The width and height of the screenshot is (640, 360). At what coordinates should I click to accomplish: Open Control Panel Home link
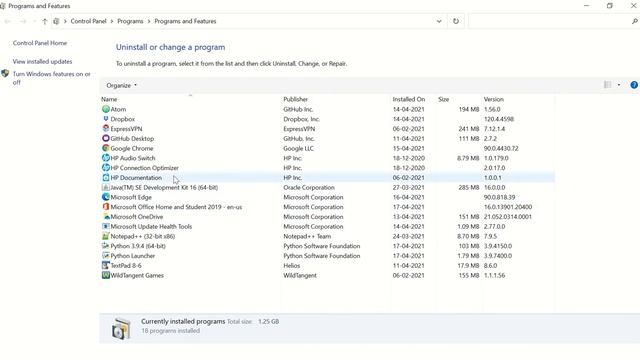tap(40, 43)
